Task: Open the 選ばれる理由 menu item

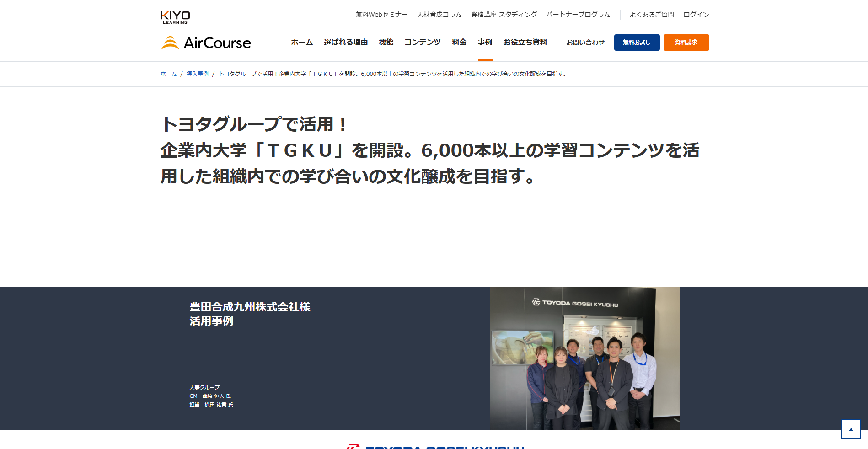Action: 346,43
